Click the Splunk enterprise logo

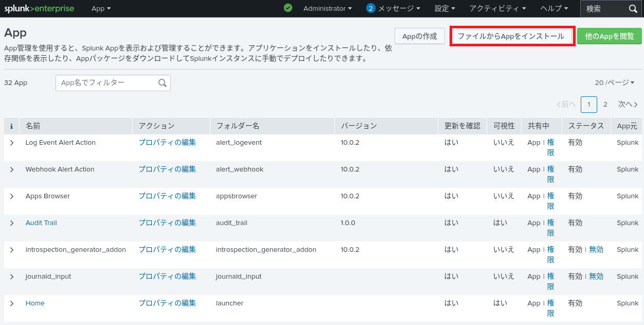[x=39, y=9]
